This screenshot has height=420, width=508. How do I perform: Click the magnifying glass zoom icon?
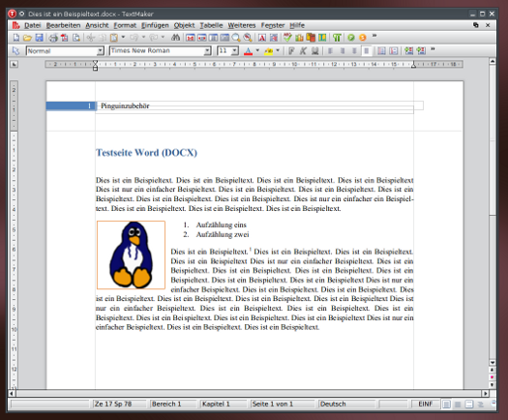tap(236, 38)
